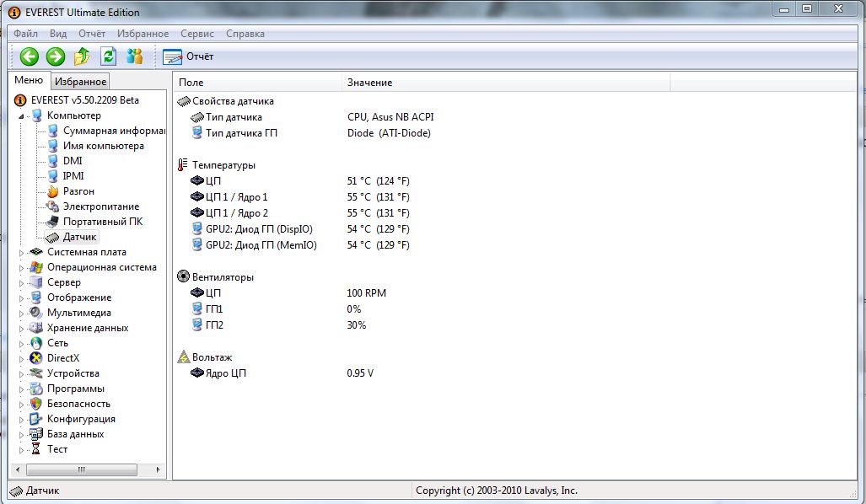Click the Тест hourglass icon
This screenshot has width=866, height=504.
(x=36, y=449)
